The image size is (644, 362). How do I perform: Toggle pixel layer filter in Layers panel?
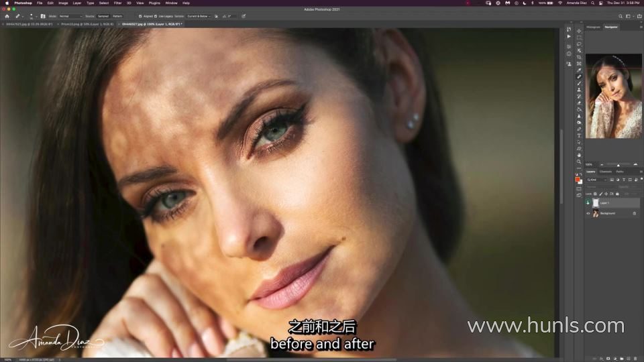[x=612, y=180]
